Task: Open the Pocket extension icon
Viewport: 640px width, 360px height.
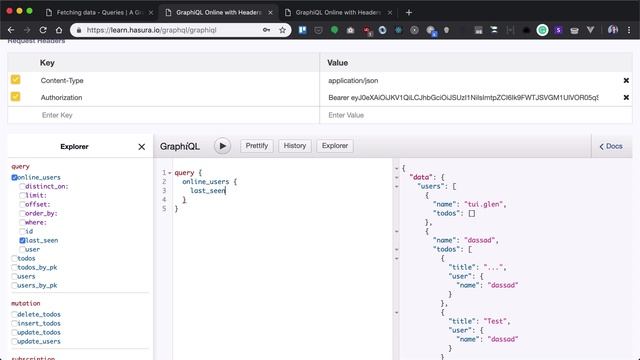Action: click(318, 30)
